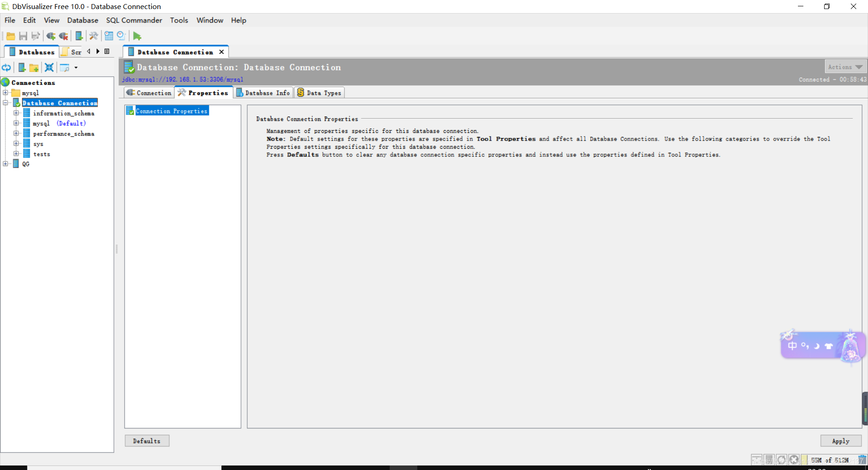Select the Connections root tree item
Image resolution: width=868 pixels, height=470 pixels.
pyautogui.click(x=33, y=83)
